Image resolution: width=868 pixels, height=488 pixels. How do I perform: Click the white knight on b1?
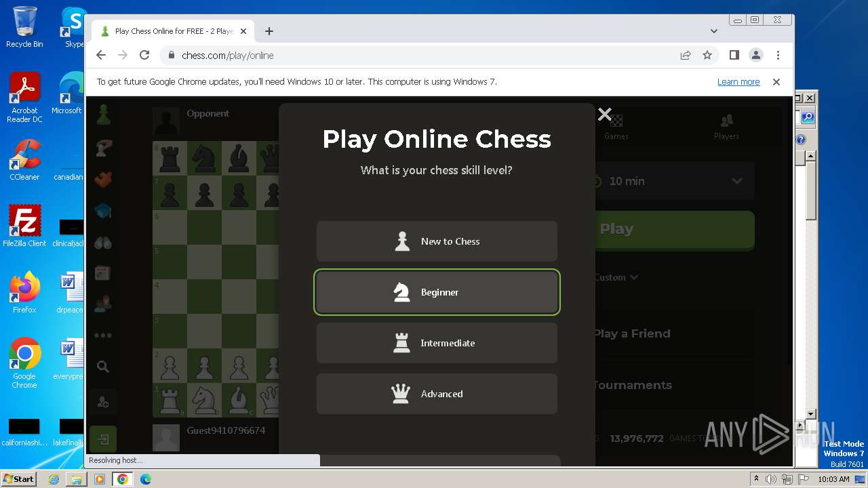coord(204,400)
